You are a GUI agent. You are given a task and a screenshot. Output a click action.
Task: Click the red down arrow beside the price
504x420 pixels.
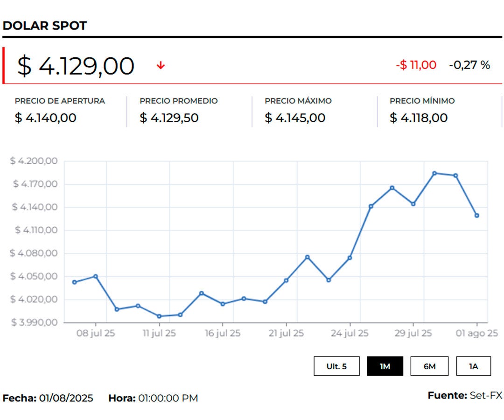(x=161, y=66)
